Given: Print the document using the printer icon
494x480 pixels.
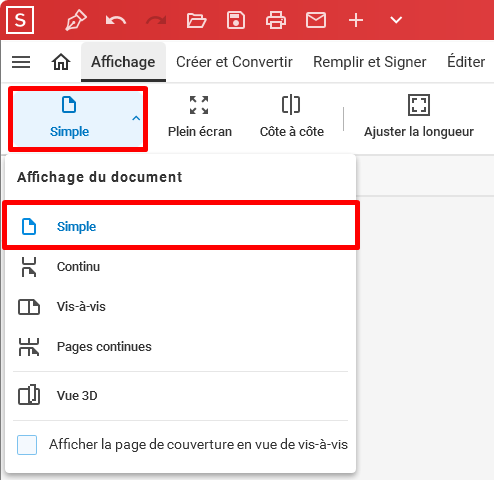Looking at the screenshot, I should [x=276, y=20].
